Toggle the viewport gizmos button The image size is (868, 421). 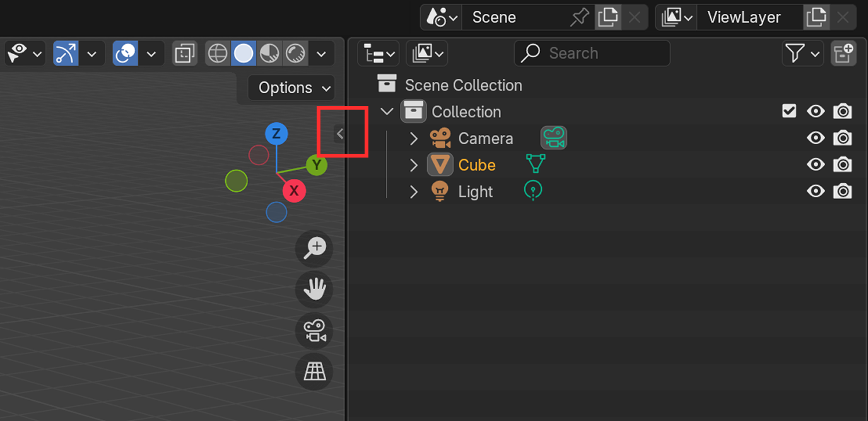click(x=66, y=54)
